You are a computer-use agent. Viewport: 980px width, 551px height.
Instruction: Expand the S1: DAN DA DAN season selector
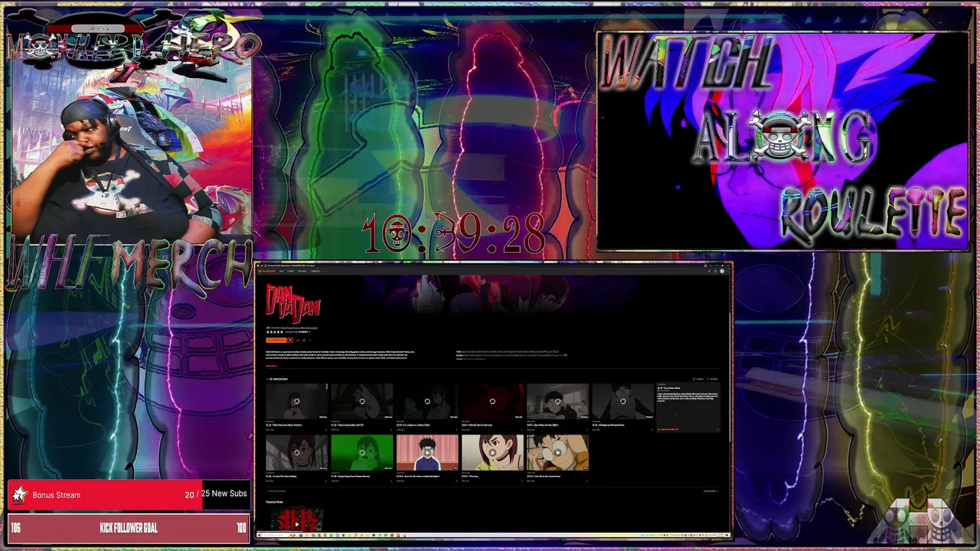(277, 379)
